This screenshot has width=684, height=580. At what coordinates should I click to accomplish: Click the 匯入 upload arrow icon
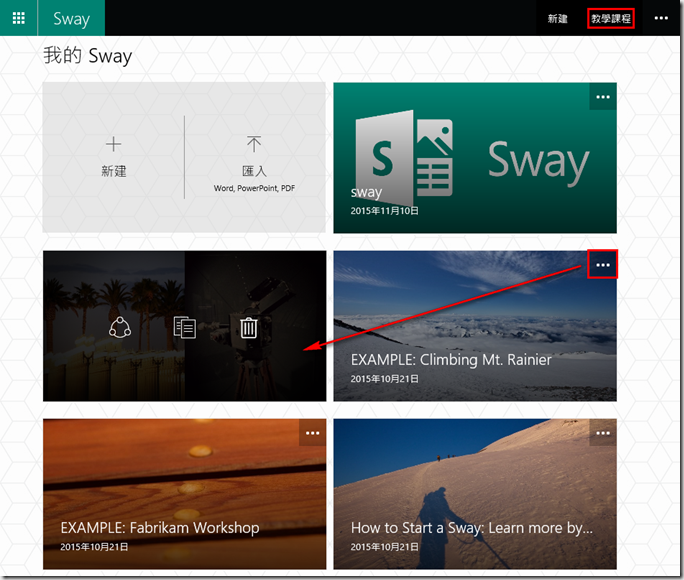(x=254, y=143)
